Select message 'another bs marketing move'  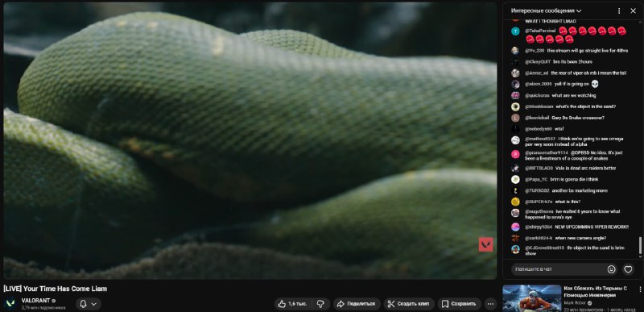click(580, 191)
